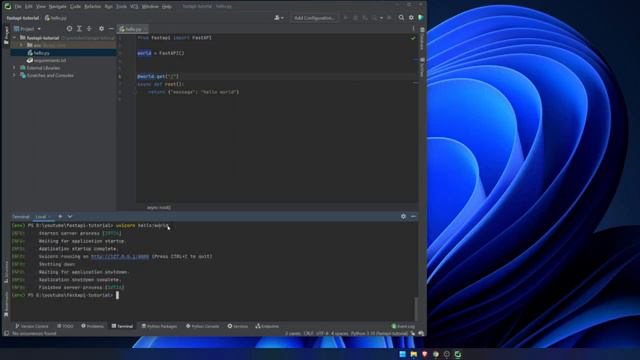Open the Endpoints tool tab
Screen dimensions: 640x360
(267, 326)
